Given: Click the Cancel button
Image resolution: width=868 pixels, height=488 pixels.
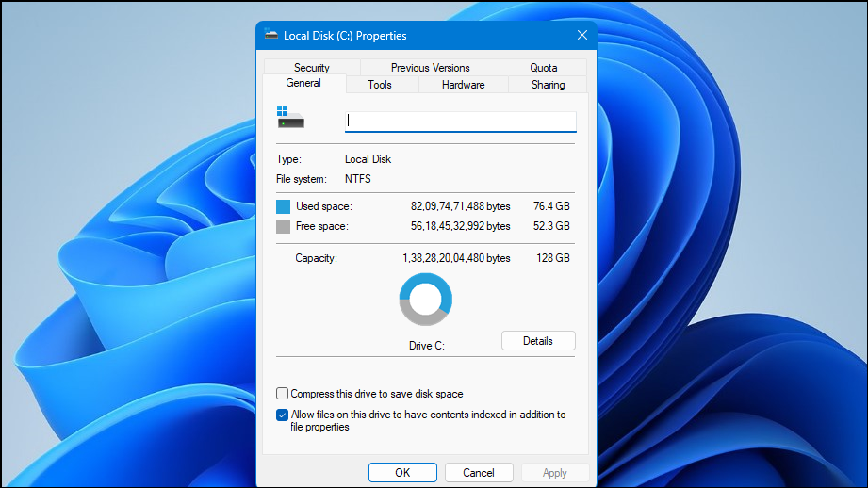Looking at the screenshot, I should [x=479, y=473].
